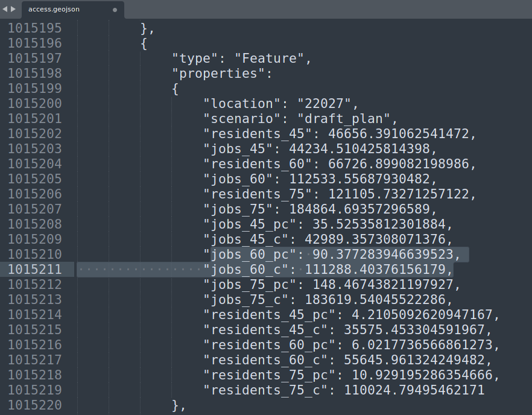Click the jobs_45 value 44234.510425814398
The width and height of the screenshot is (532, 415).
click(x=359, y=148)
